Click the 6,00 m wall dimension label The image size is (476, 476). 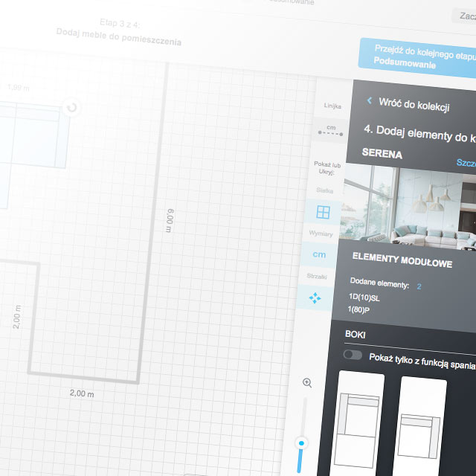[170, 220]
